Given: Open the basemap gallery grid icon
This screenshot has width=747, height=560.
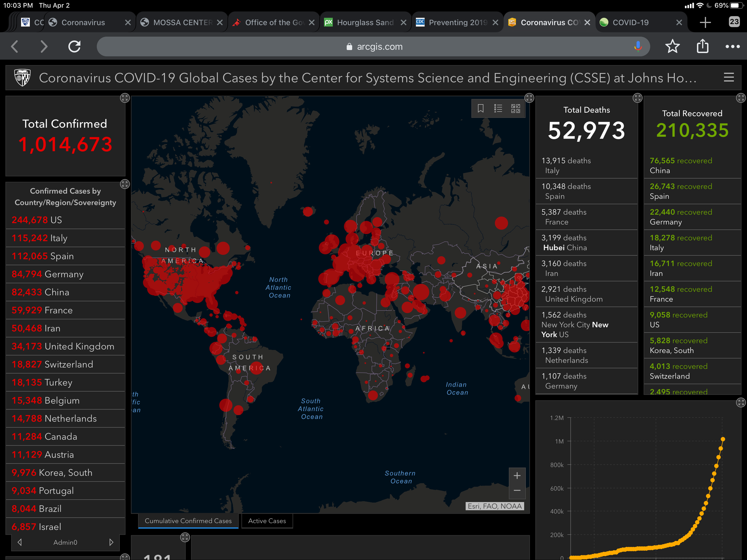Looking at the screenshot, I should pyautogui.click(x=515, y=108).
